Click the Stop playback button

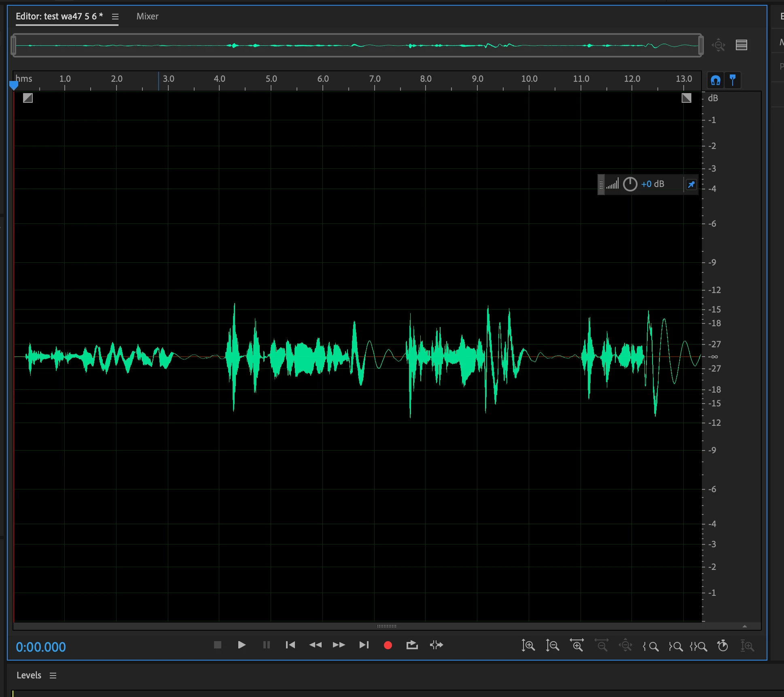click(x=217, y=645)
